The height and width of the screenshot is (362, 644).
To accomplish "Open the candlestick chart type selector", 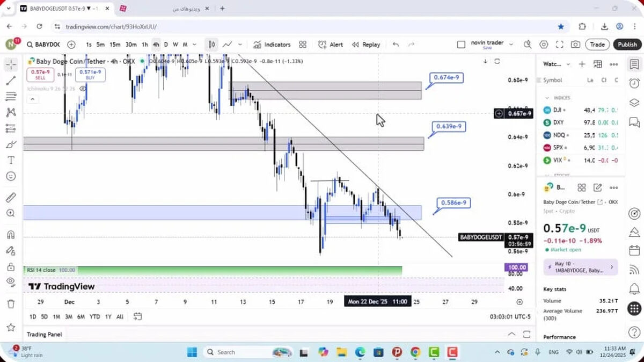I will coord(212,45).
